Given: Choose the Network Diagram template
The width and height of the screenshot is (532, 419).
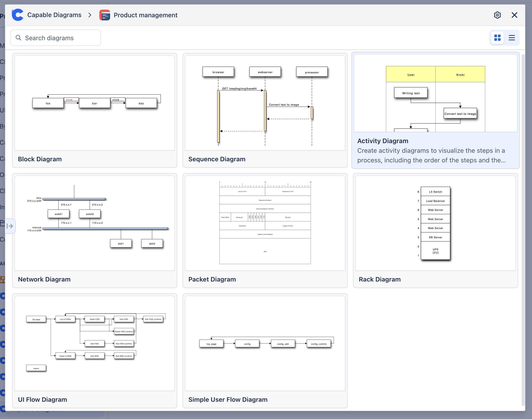Looking at the screenshot, I should (x=95, y=231).
